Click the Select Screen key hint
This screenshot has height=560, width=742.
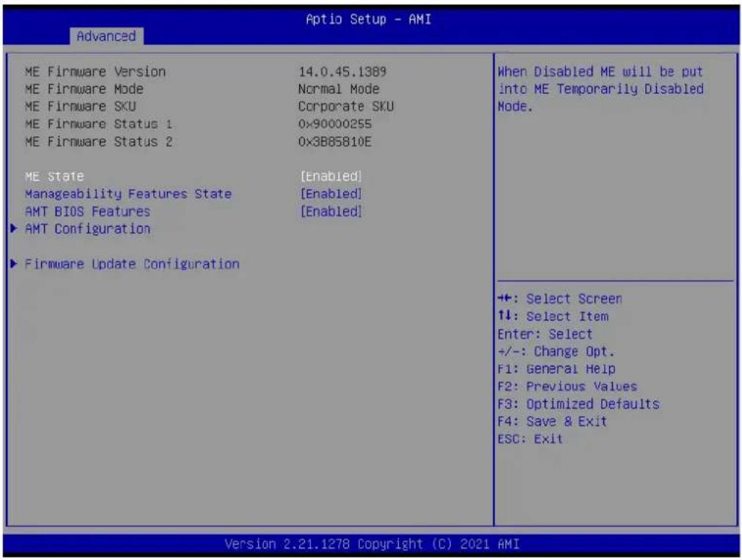point(560,299)
